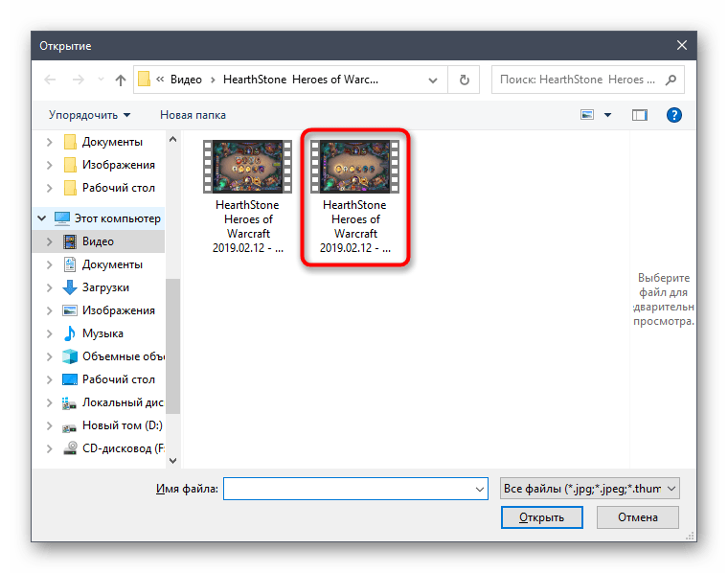Image resolution: width=728 pixels, height=573 pixels.
Task: Open Документы under Этот компьютер
Action: (x=103, y=264)
